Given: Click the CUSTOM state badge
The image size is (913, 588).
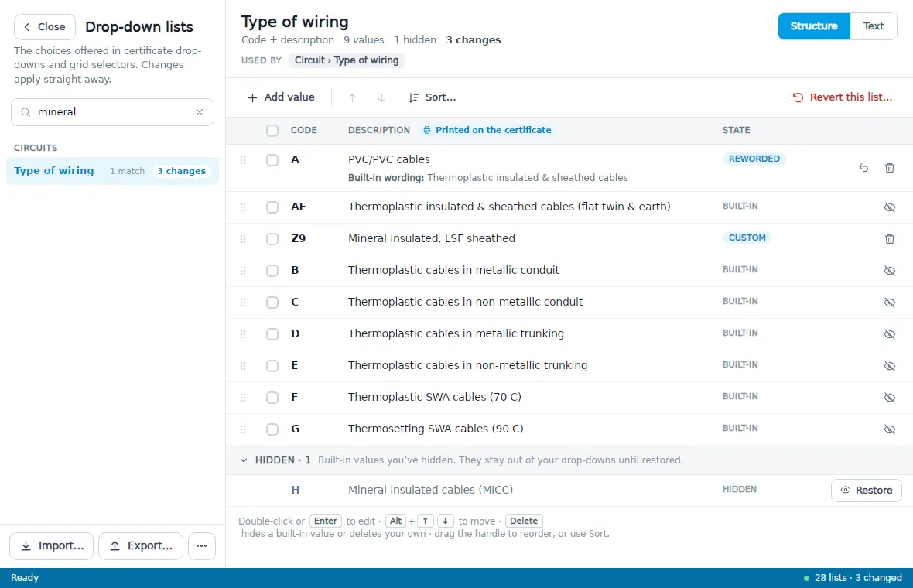Looking at the screenshot, I should [x=747, y=238].
